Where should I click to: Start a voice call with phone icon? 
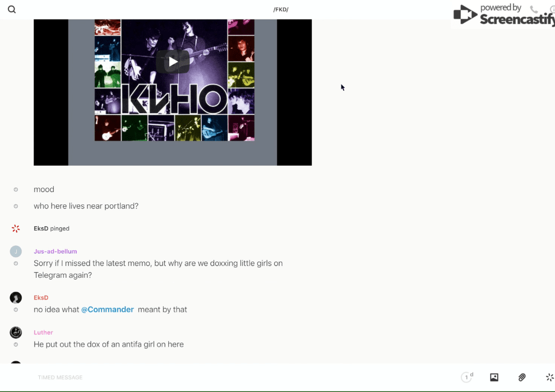pyautogui.click(x=534, y=10)
